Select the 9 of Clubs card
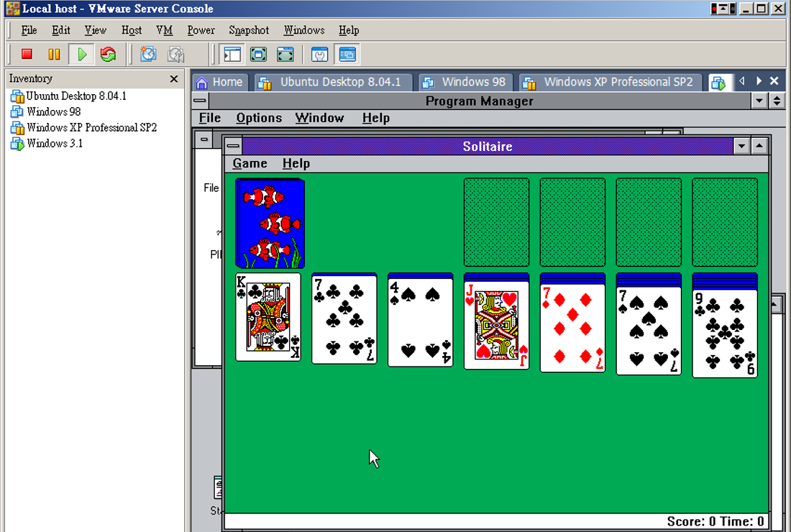 (725, 334)
